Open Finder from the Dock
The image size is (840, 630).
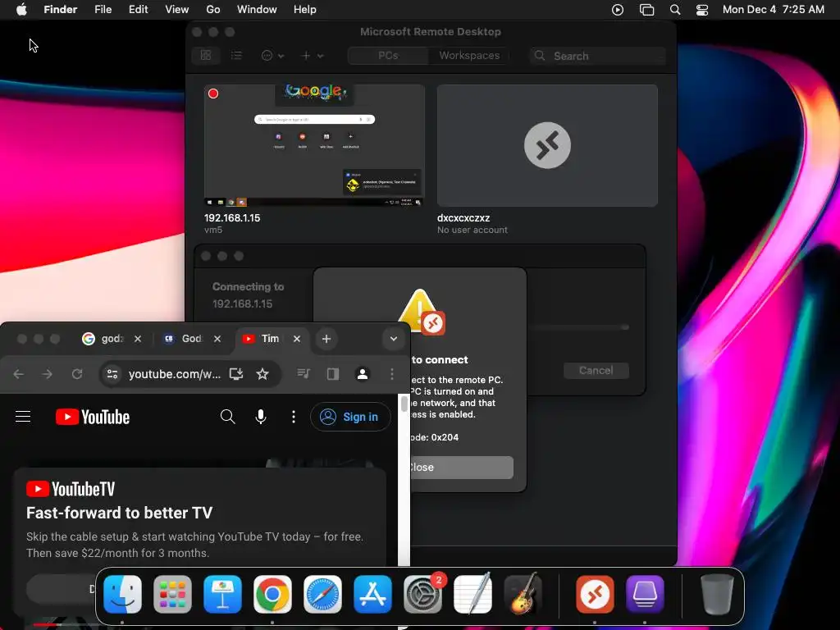point(123,594)
